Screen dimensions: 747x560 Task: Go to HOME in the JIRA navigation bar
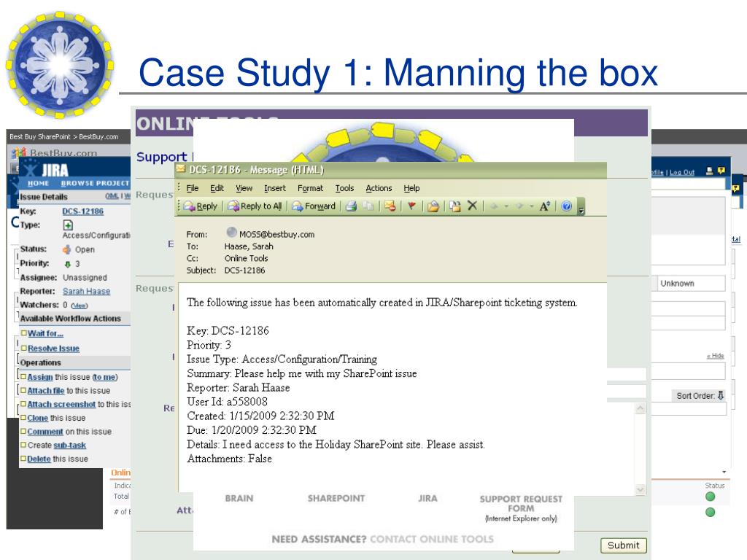point(38,183)
